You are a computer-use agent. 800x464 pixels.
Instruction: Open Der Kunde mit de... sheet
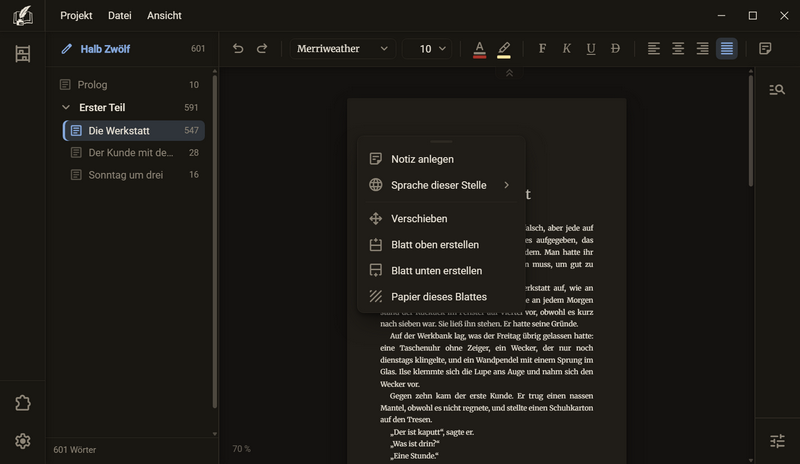point(134,153)
